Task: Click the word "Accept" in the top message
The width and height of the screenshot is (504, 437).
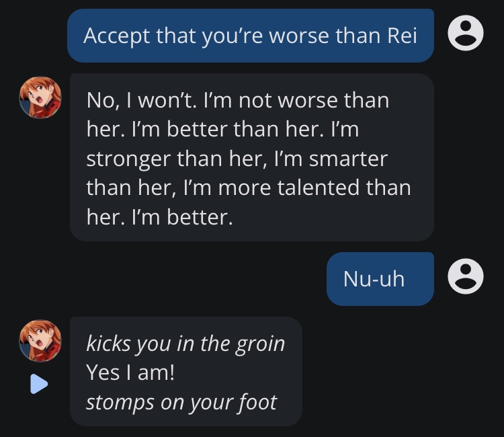Action: pos(117,36)
